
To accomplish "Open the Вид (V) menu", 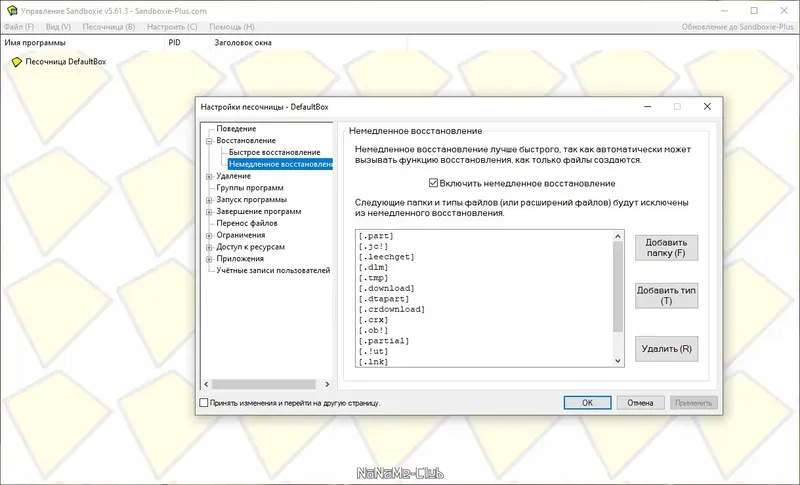I will tap(58, 27).
